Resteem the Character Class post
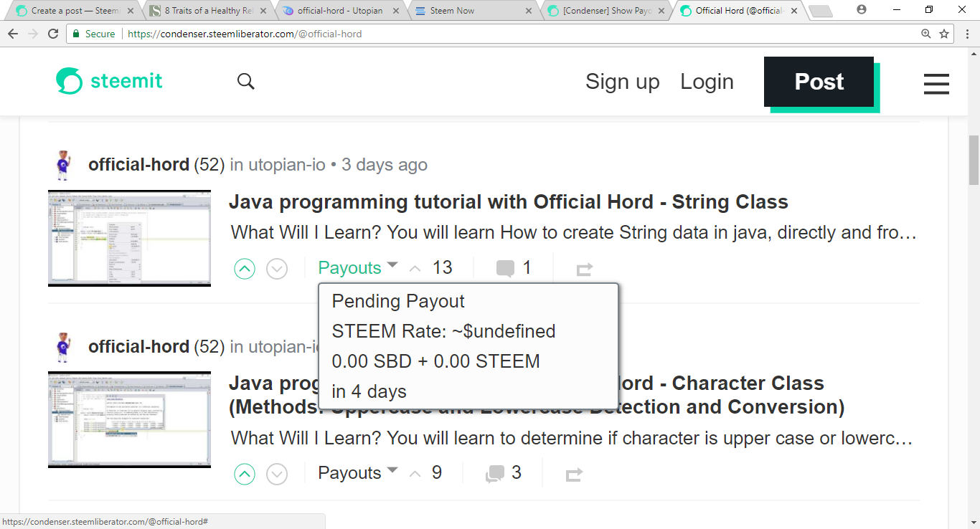 click(574, 475)
